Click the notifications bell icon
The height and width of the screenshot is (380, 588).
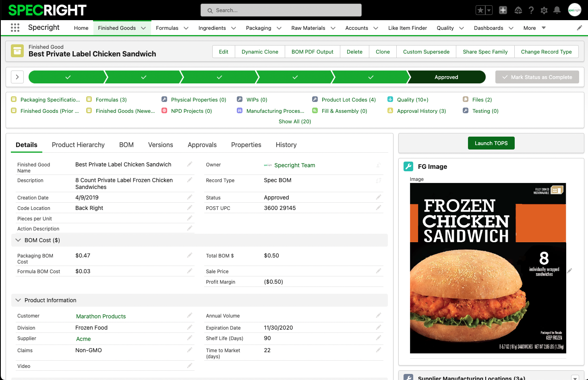[x=557, y=10]
